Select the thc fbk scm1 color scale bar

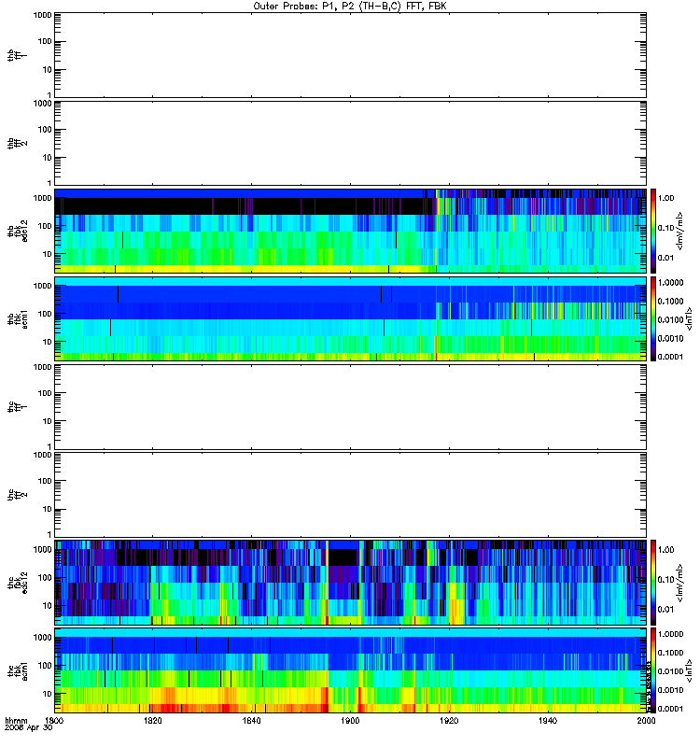click(653, 670)
